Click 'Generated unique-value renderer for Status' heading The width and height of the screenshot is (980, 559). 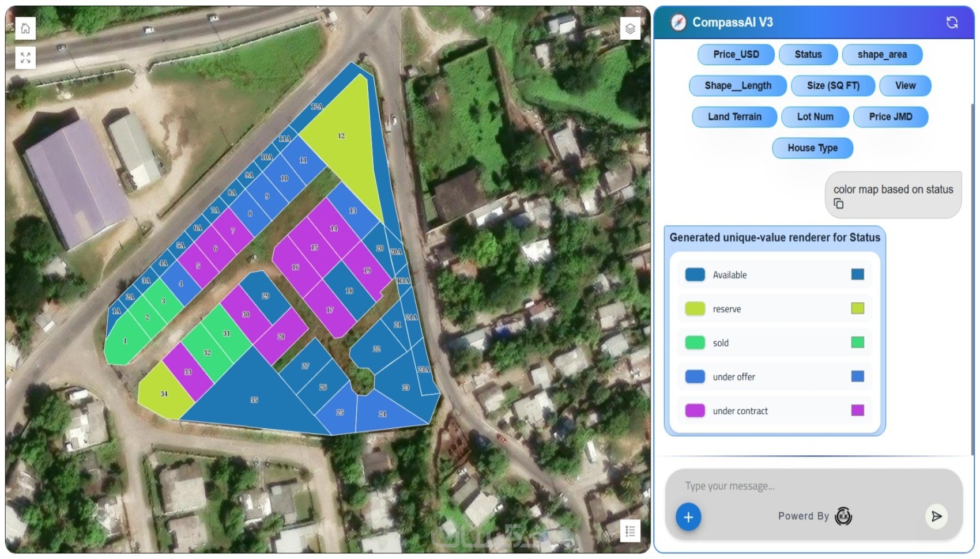coord(775,237)
